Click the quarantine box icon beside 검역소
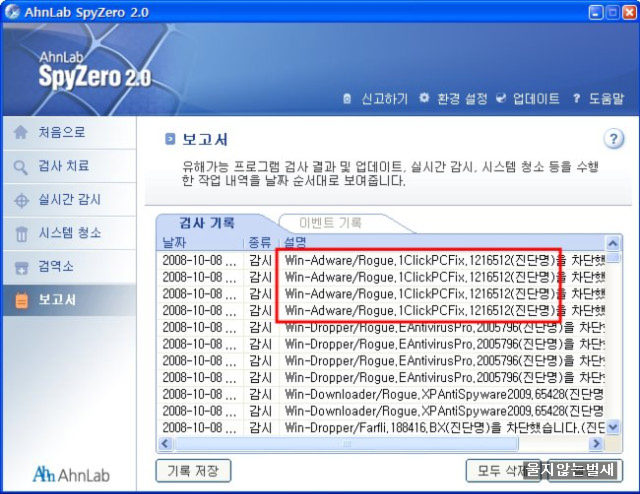Image resolution: width=640 pixels, height=494 pixels. pyautogui.click(x=21, y=268)
